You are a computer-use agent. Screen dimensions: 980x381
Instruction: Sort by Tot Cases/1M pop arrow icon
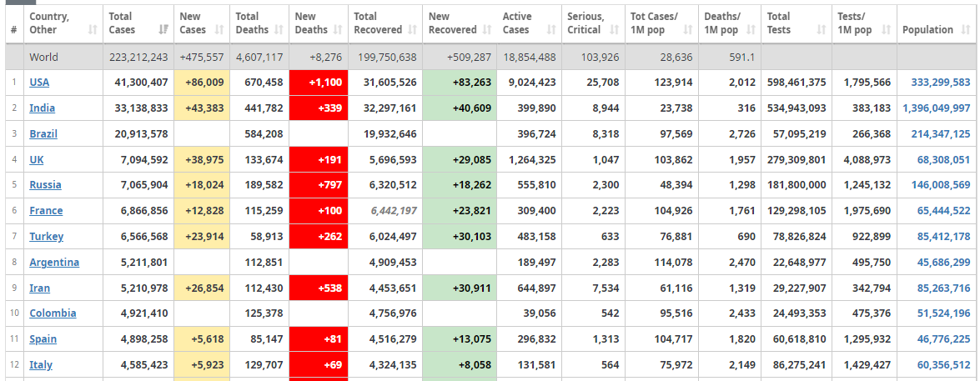click(687, 29)
